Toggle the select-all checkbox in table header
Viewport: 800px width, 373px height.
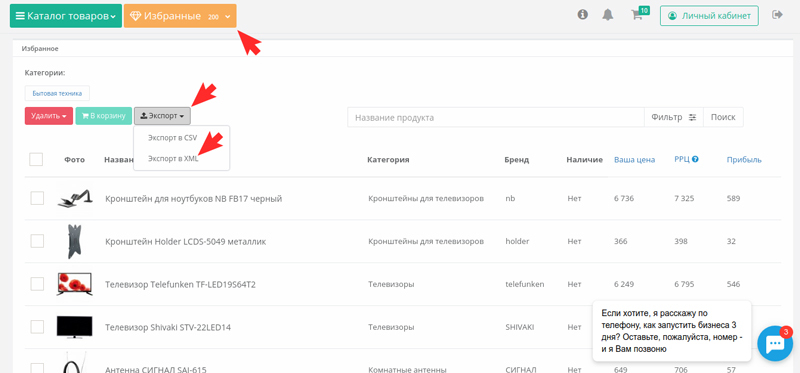pyautogui.click(x=36, y=160)
